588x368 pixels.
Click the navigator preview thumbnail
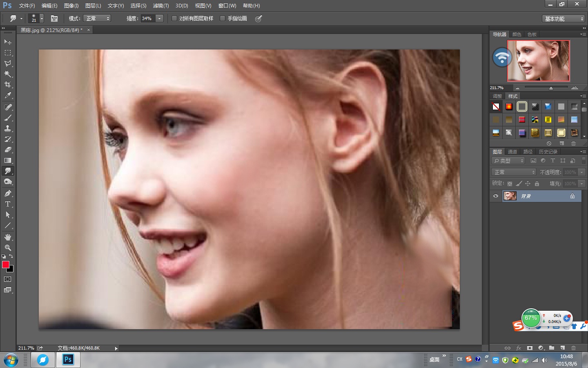point(538,61)
